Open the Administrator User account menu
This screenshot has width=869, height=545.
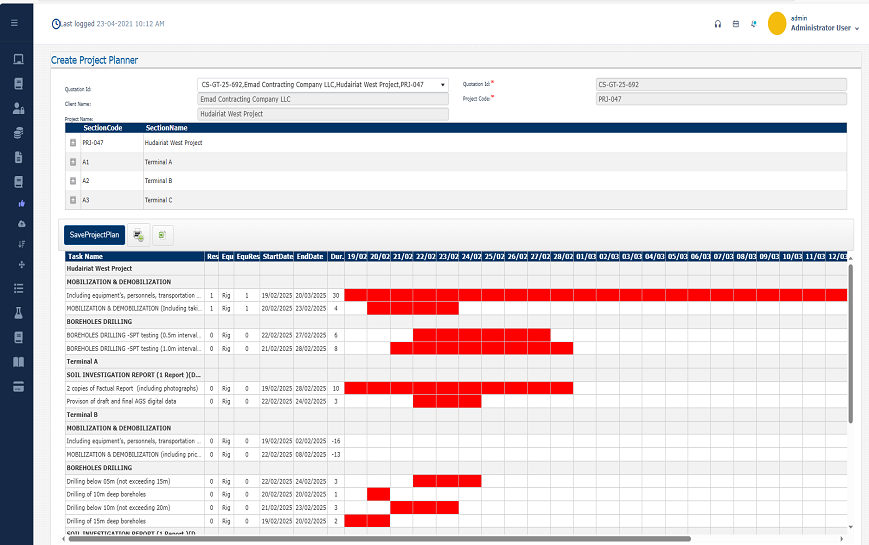point(824,28)
